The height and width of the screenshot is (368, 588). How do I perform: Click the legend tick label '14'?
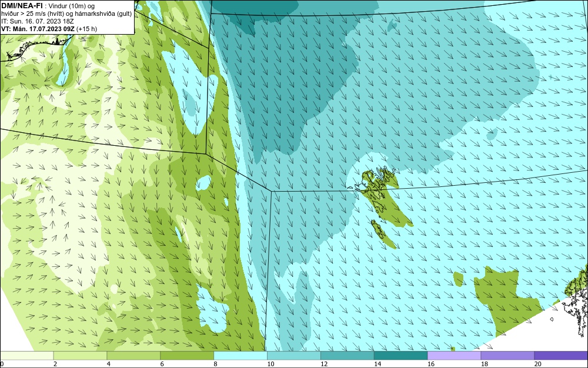(x=377, y=364)
